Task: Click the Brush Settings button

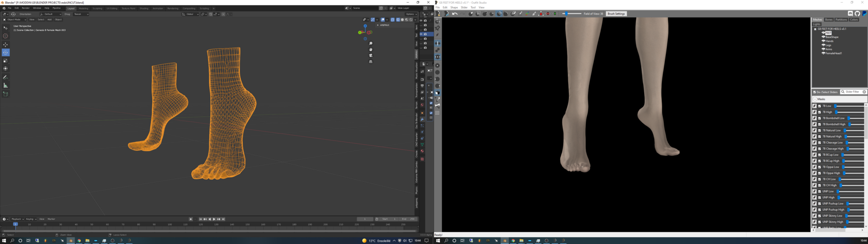Action: tap(616, 14)
